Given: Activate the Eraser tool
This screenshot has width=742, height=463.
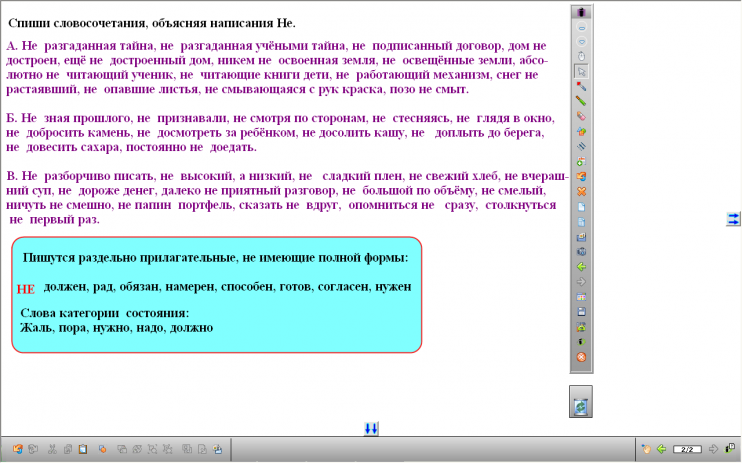Looking at the screenshot, I should (581, 116).
